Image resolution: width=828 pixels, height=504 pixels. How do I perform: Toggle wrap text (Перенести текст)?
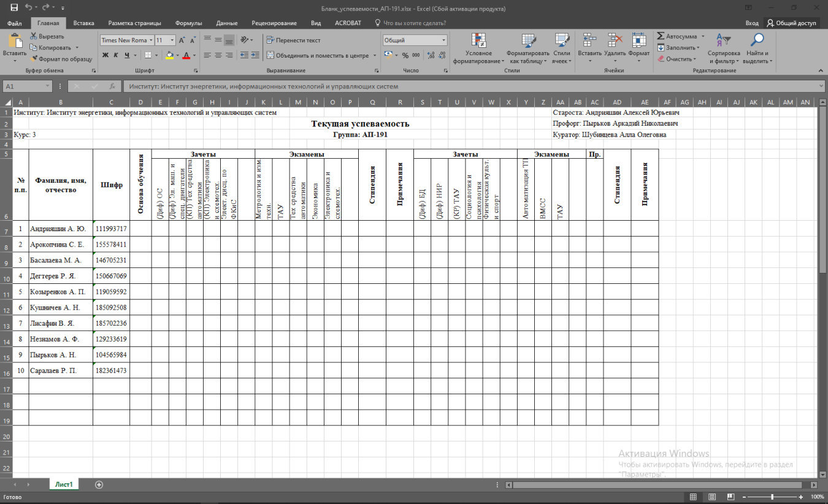[294, 40]
